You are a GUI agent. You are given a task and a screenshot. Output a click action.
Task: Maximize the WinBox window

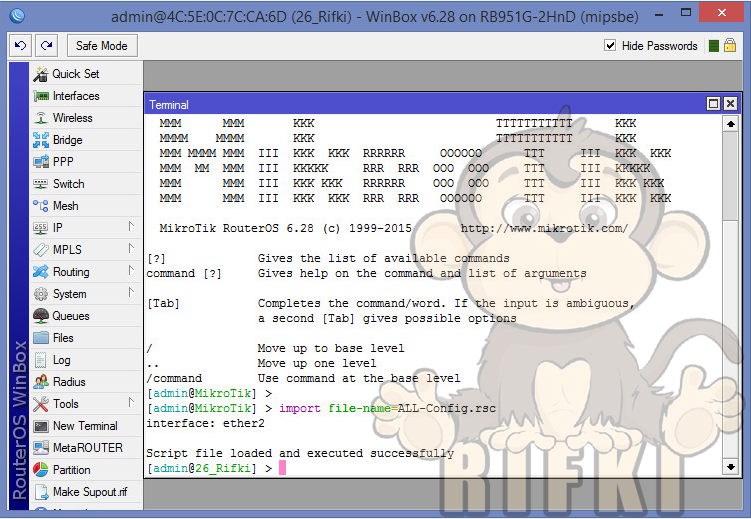[686, 13]
